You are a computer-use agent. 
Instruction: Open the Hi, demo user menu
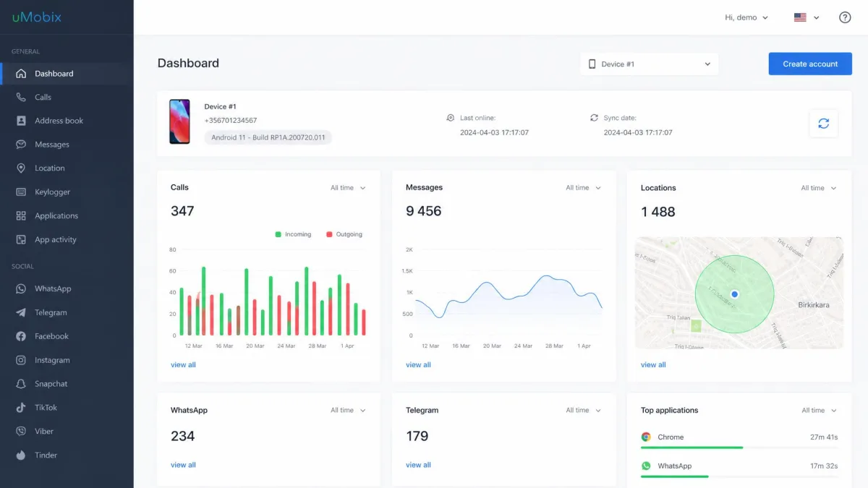coord(746,17)
